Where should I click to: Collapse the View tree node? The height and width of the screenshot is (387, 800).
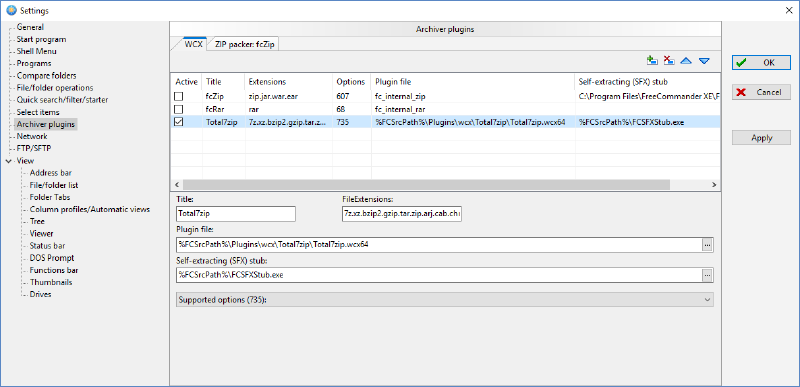click(x=8, y=161)
